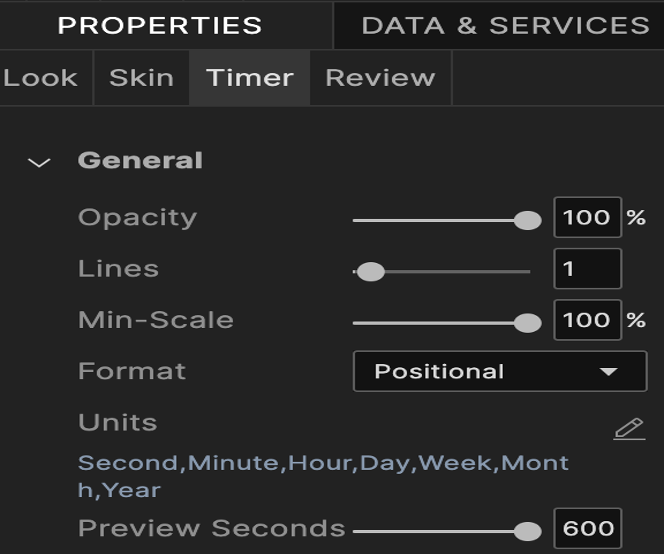Open the Format dropdown showing Positional
This screenshot has width=664, height=554.
(499, 372)
